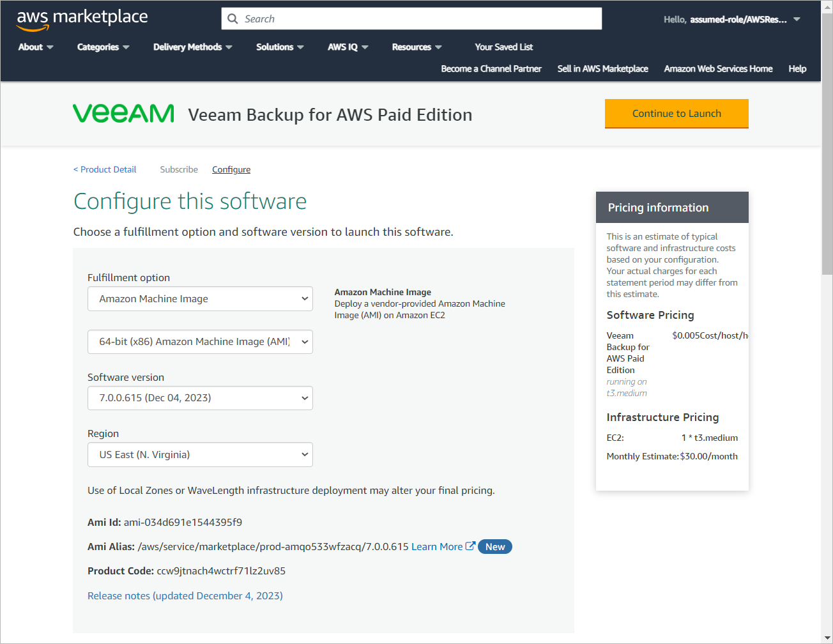The height and width of the screenshot is (644, 833).
Task: Click the New badge next to Ami Alias
Action: click(495, 547)
